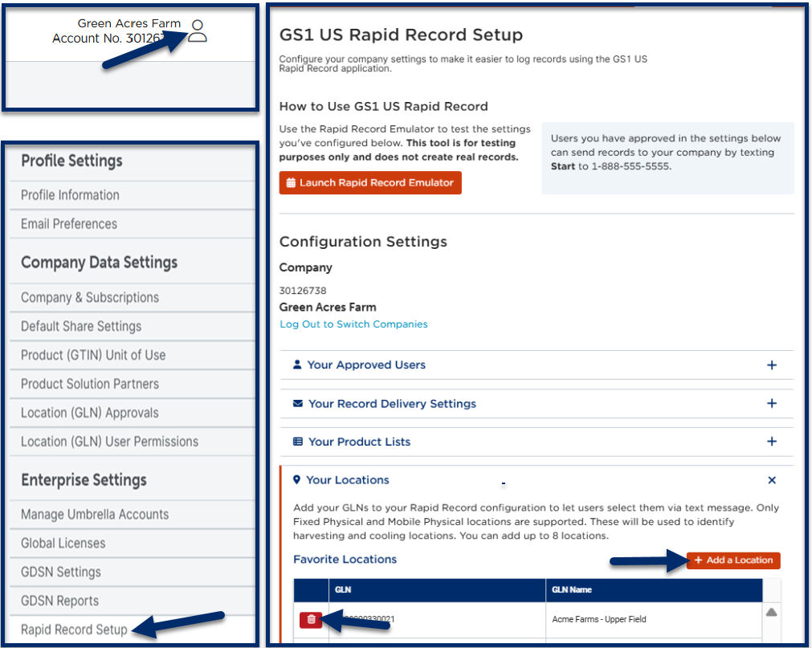This screenshot has height=648, width=812.
Task: Click the GLN column header
Action: pos(437,590)
